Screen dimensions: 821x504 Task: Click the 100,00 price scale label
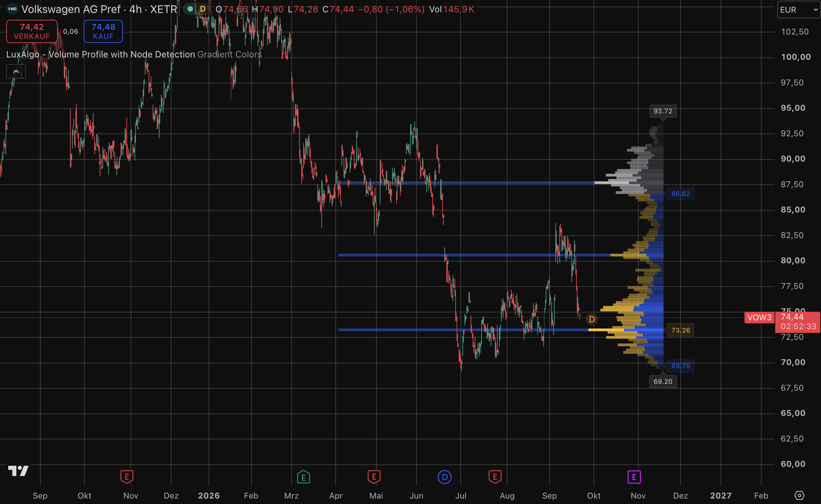(796, 57)
